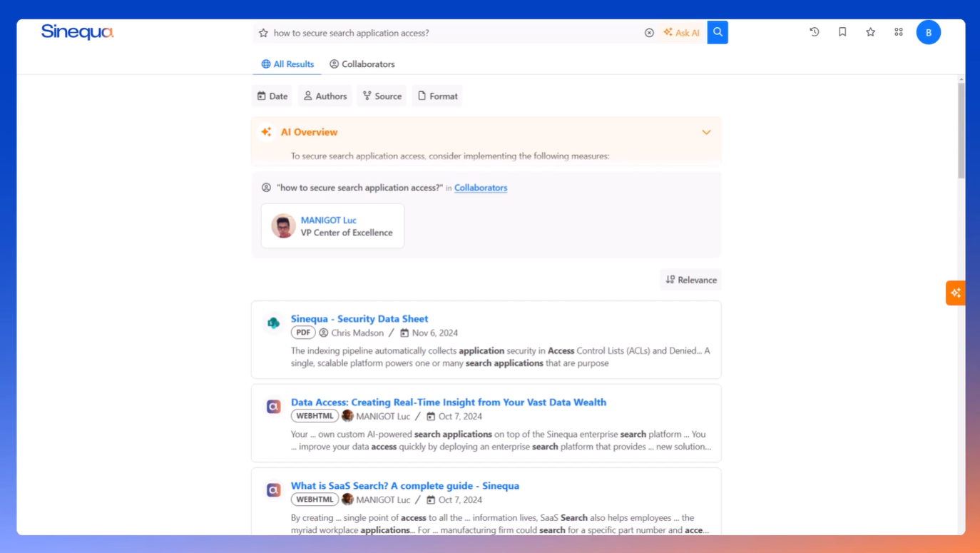The width and height of the screenshot is (980, 553).
Task: Change sort order via Relevance control
Action: (x=690, y=279)
